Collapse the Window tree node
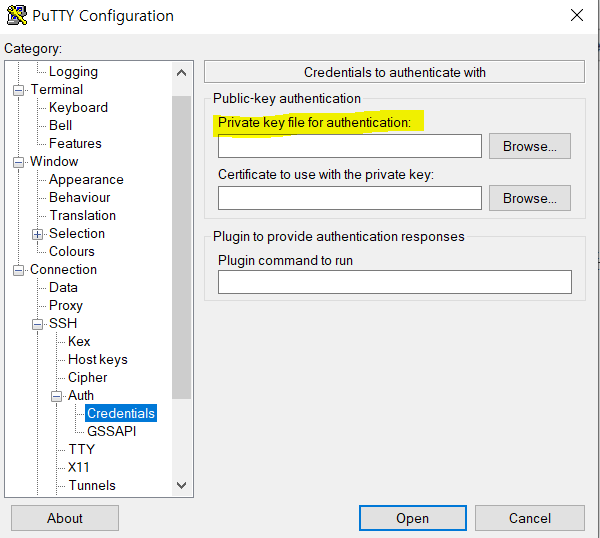The height and width of the screenshot is (538, 600). coord(18,162)
